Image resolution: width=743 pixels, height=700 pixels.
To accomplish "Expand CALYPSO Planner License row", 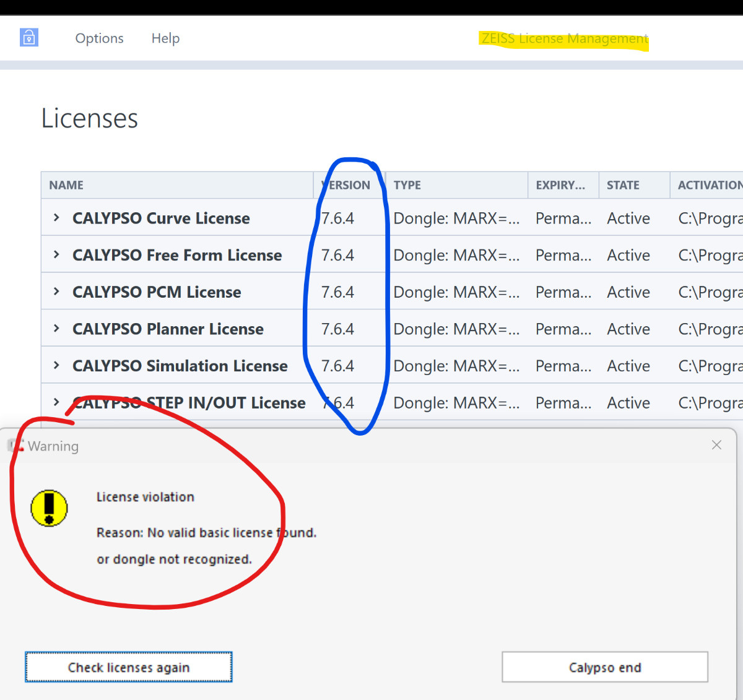I will point(56,328).
